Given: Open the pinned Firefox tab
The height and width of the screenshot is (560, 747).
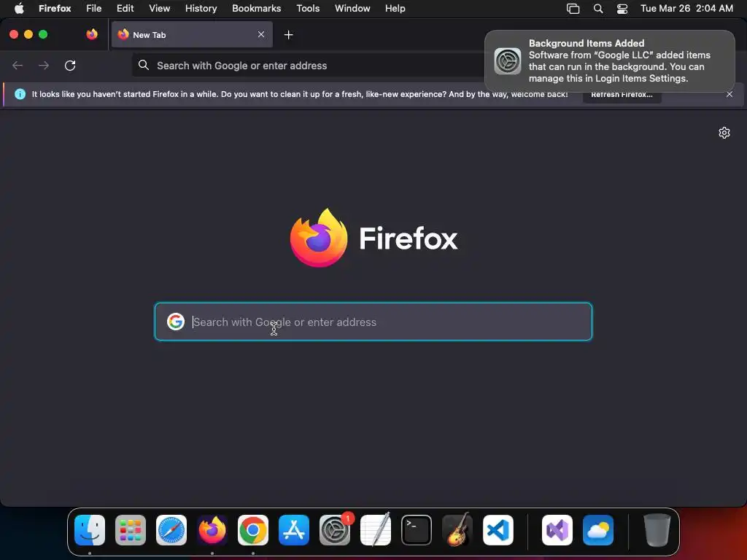Looking at the screenshot, I should coord(92,34).
